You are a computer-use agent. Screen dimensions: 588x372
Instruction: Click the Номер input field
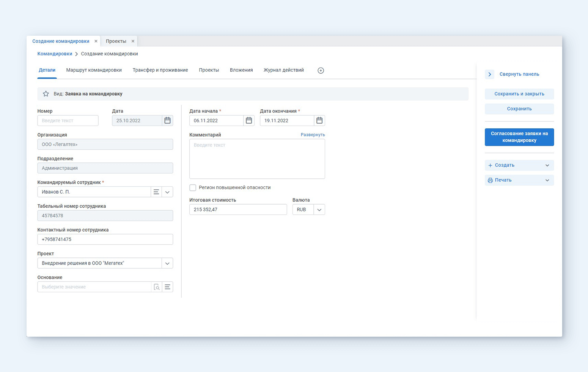coord(68,120)
